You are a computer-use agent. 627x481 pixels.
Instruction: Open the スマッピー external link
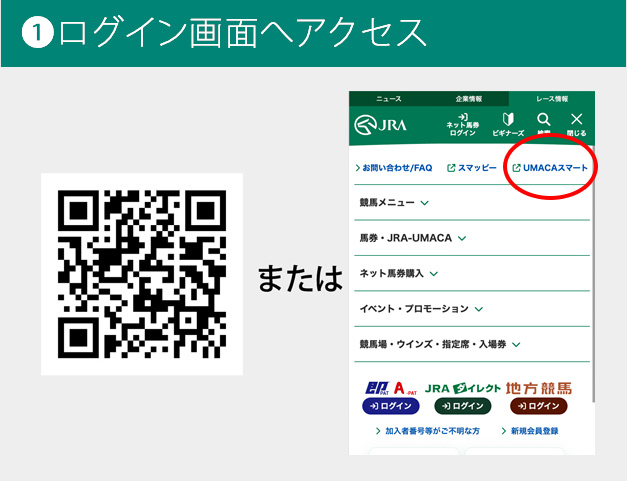pos(472,168)
